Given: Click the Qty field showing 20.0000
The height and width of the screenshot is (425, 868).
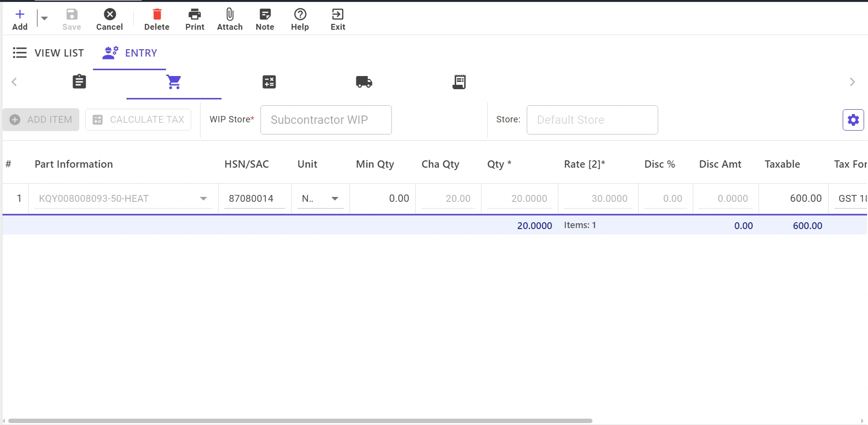Looking at the screenshot, I should 519,198.
